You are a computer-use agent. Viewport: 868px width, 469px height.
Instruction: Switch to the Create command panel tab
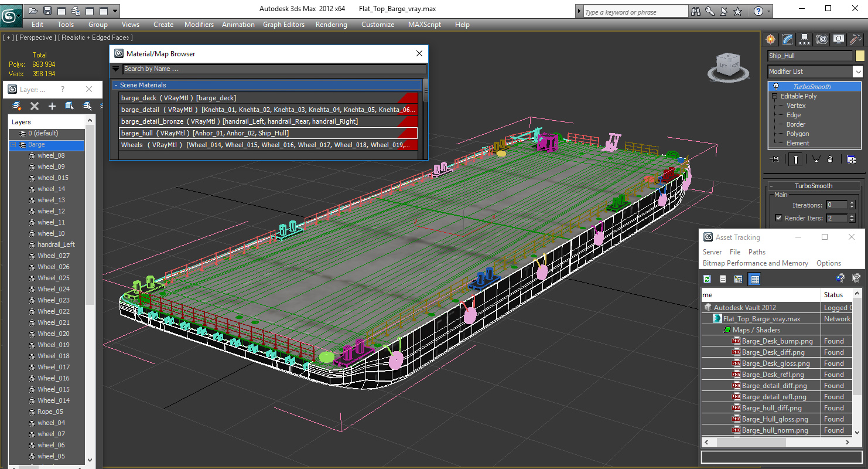770,39
